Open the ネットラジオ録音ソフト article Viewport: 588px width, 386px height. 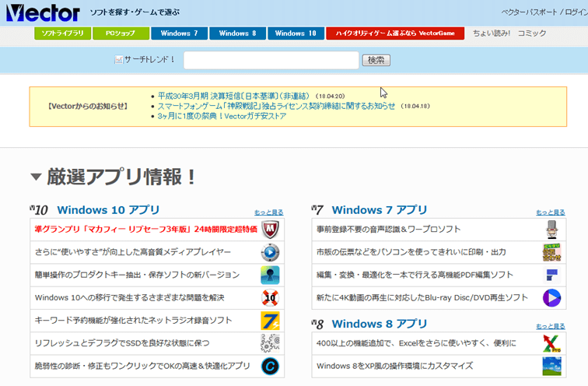(x=133, y=321)
